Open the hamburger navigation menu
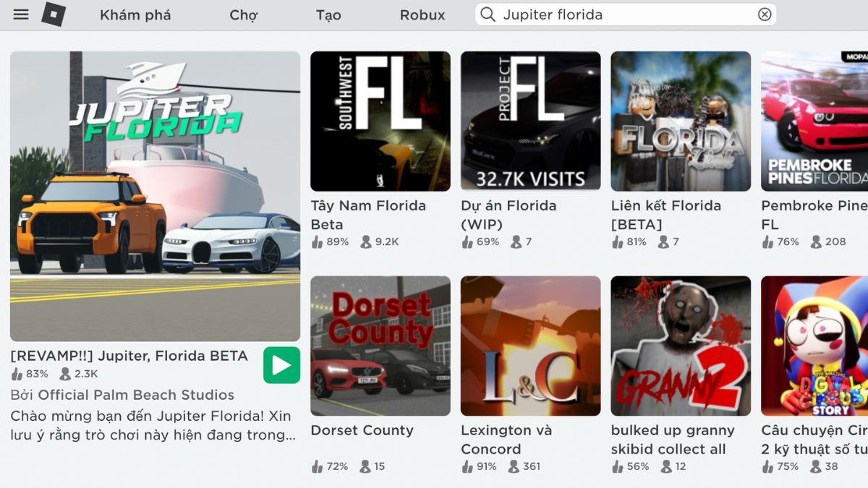This screenshot has height=488, width=868. (x=21, y=14)
